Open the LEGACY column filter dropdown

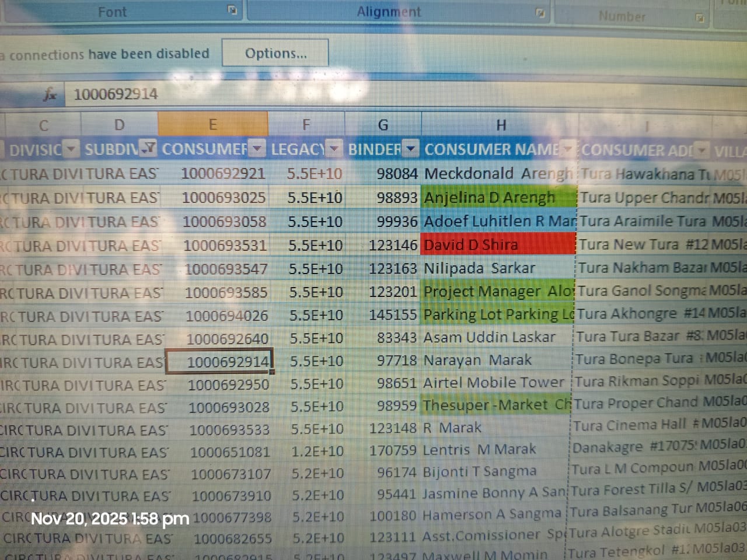pyautogui.click(x=334, y=149)
